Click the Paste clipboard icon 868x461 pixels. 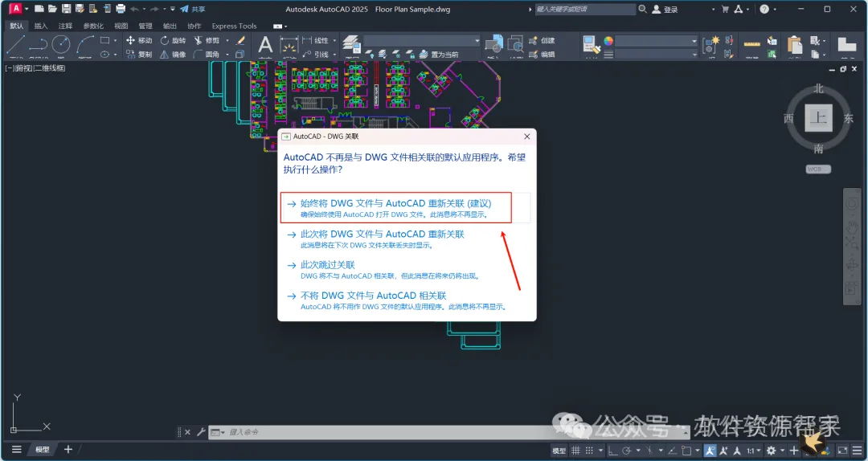[x=794, y=46]
